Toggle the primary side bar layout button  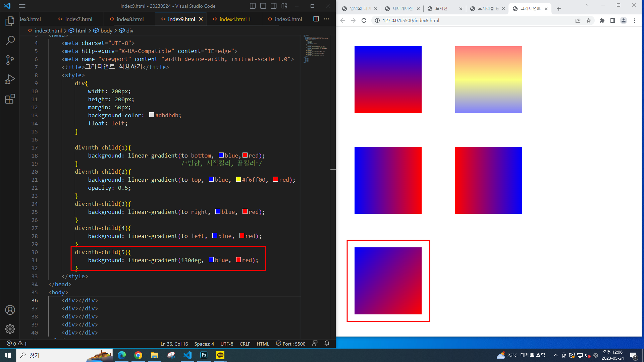[253, 6]
